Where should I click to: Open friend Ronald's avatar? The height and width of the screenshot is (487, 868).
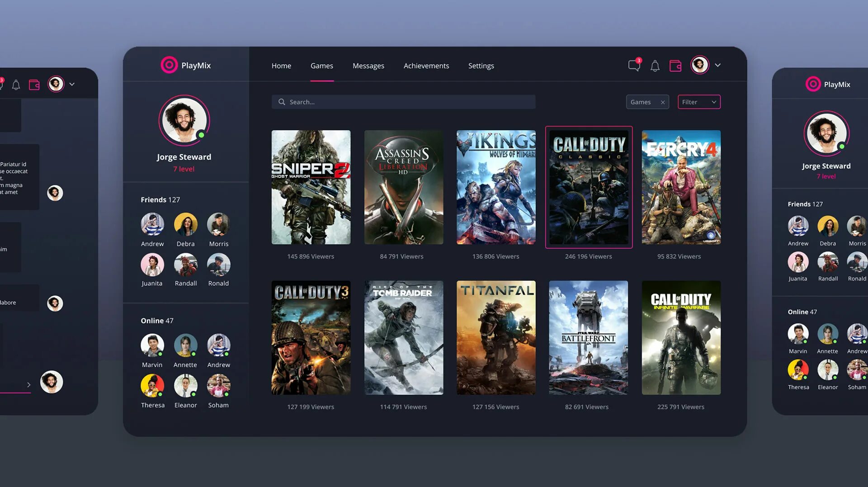click(x=219, y=264)
